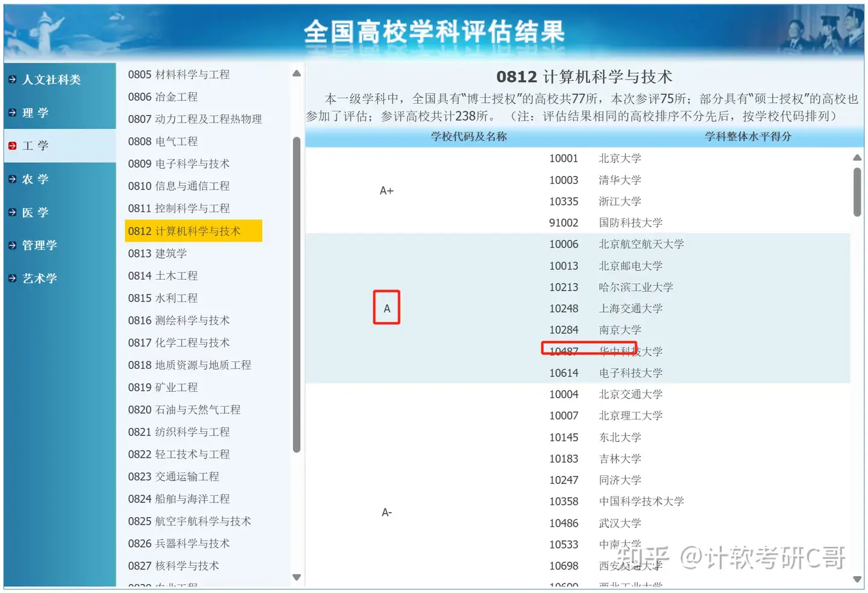Click row 10486 武汉大学

pos(595,523)
